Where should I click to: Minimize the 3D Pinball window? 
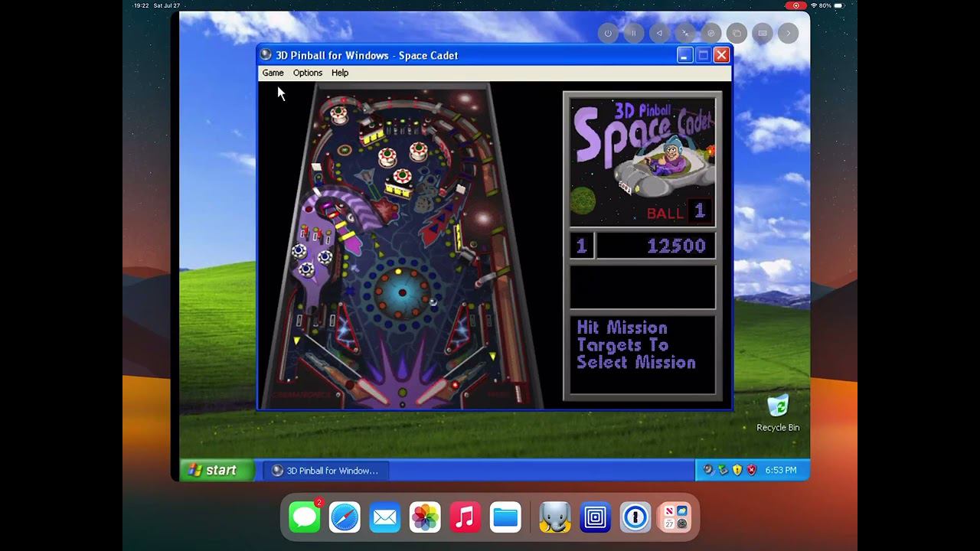[684, 55]
